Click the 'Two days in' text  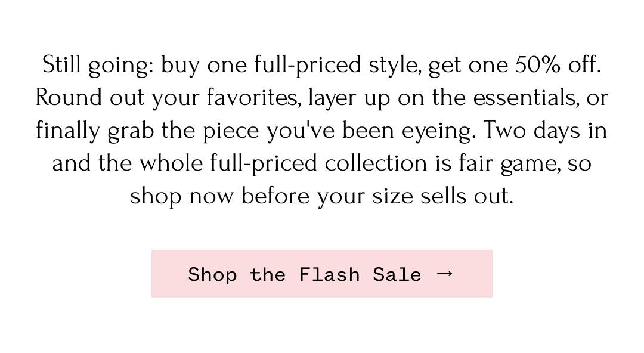pyautogui.click(x=545, y=131)
